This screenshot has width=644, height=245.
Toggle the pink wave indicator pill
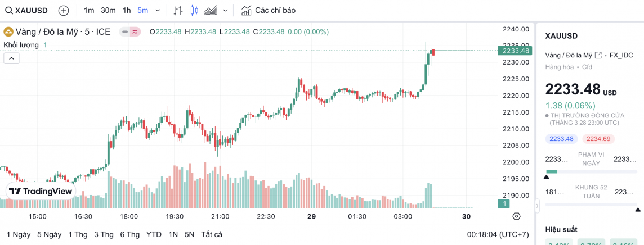point(135,31)
